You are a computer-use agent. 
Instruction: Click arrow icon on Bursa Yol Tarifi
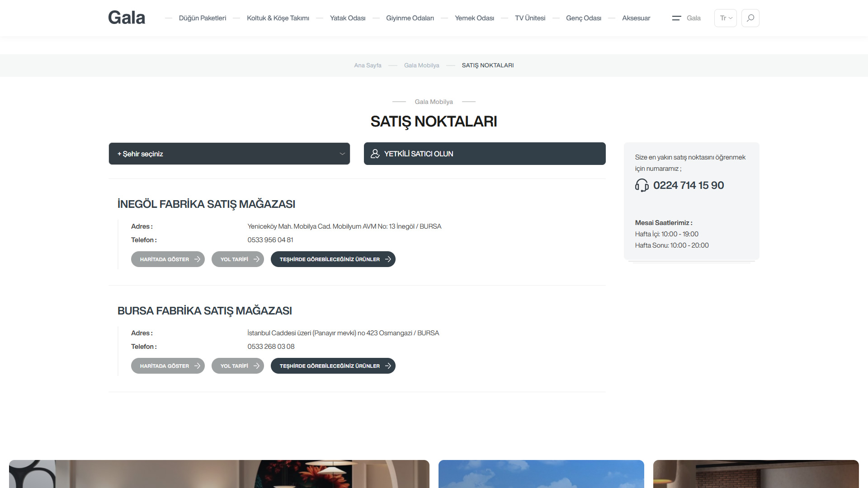256,366
